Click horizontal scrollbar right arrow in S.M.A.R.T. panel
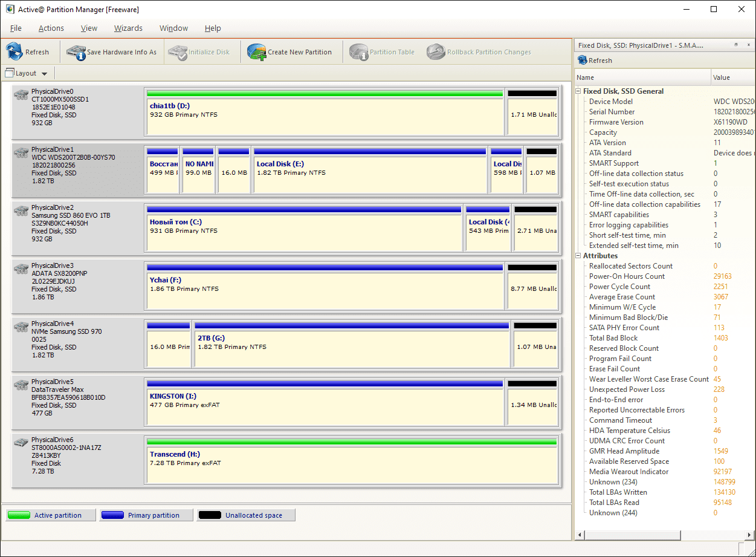 [750, 535]
